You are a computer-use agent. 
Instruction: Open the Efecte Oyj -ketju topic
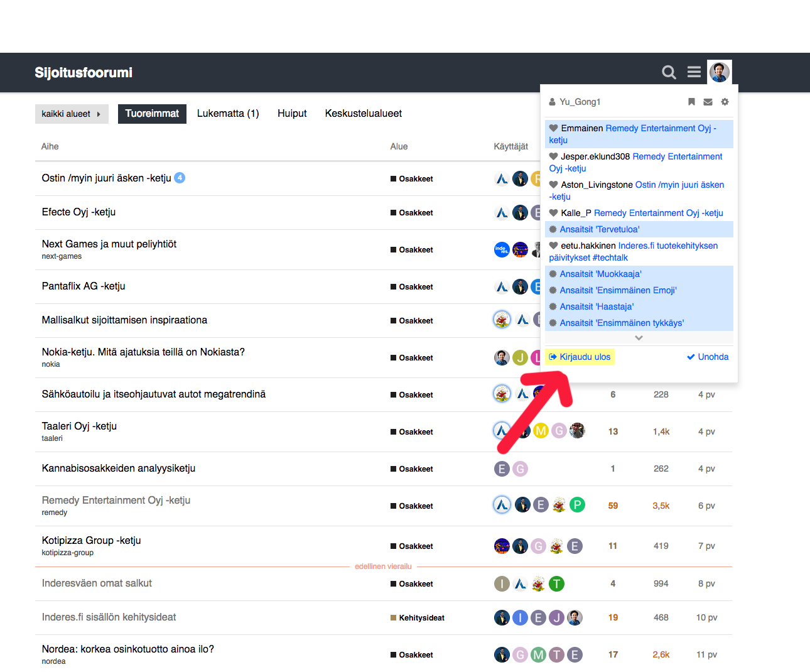point(78,212)
